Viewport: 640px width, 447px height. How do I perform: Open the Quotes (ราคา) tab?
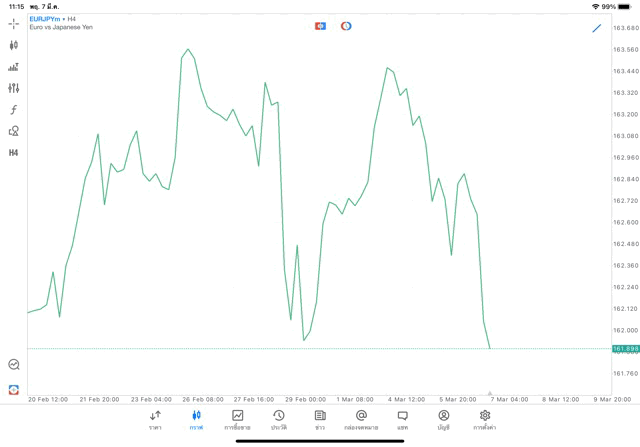point(155,419)
